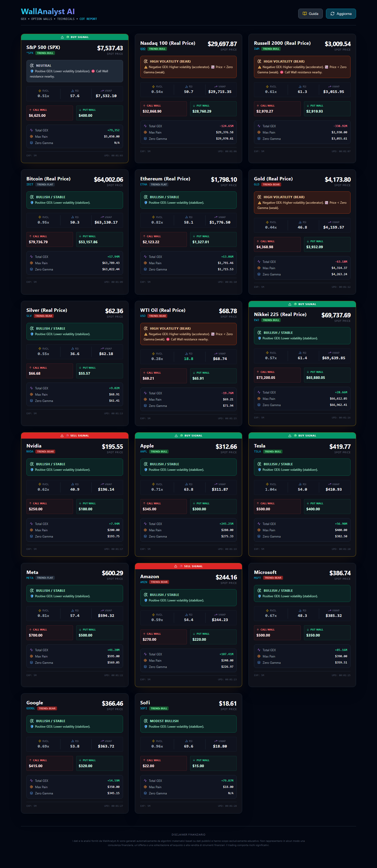Image resolution: width=377 pixels, height=868 pixels.
Task: Click S&P 500 Max Pain target icon
Action: point(31,136)
